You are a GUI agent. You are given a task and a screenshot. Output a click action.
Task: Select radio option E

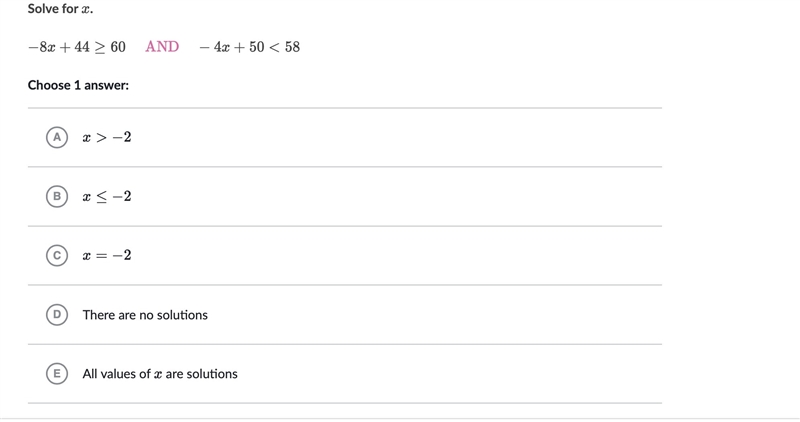point(57,374)
